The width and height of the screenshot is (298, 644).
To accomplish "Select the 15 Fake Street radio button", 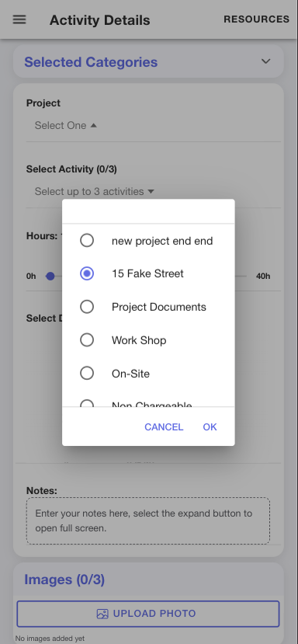I will pos(87,273).
